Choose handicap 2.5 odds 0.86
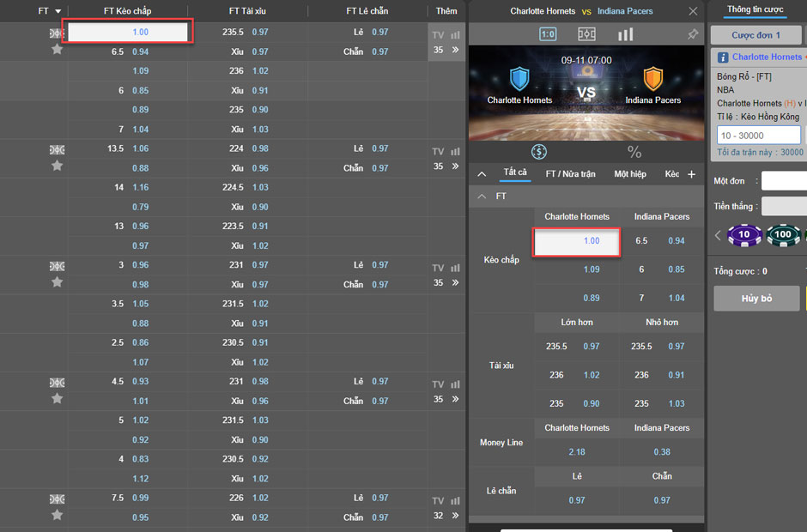Image resolution: width=807 pixels, height=532 pixels. click(141, 342)
